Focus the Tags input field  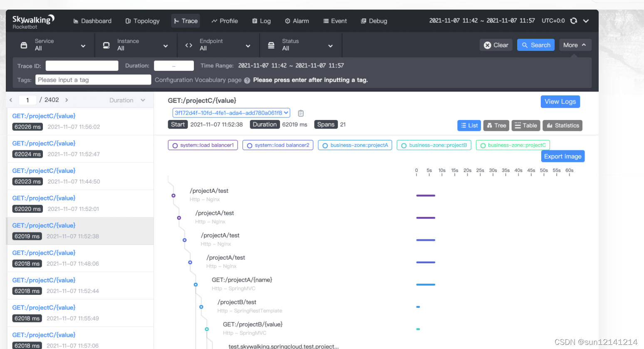[x=93, y=80]
